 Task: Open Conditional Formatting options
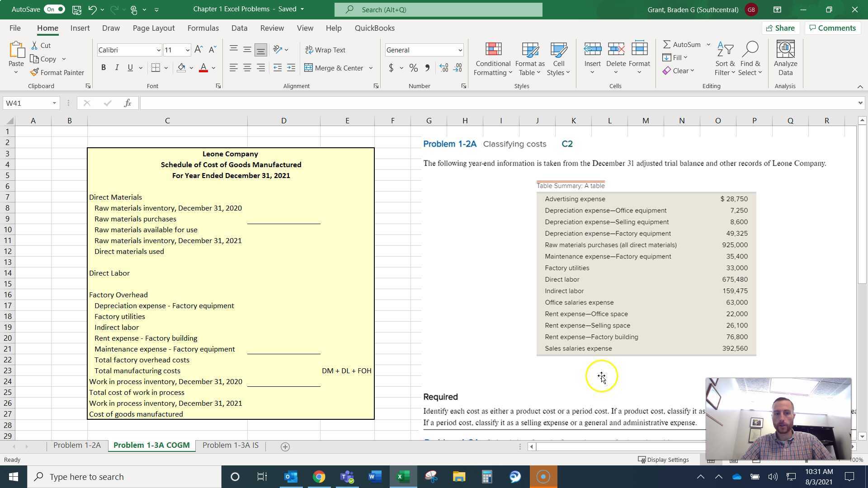[492, 58]
